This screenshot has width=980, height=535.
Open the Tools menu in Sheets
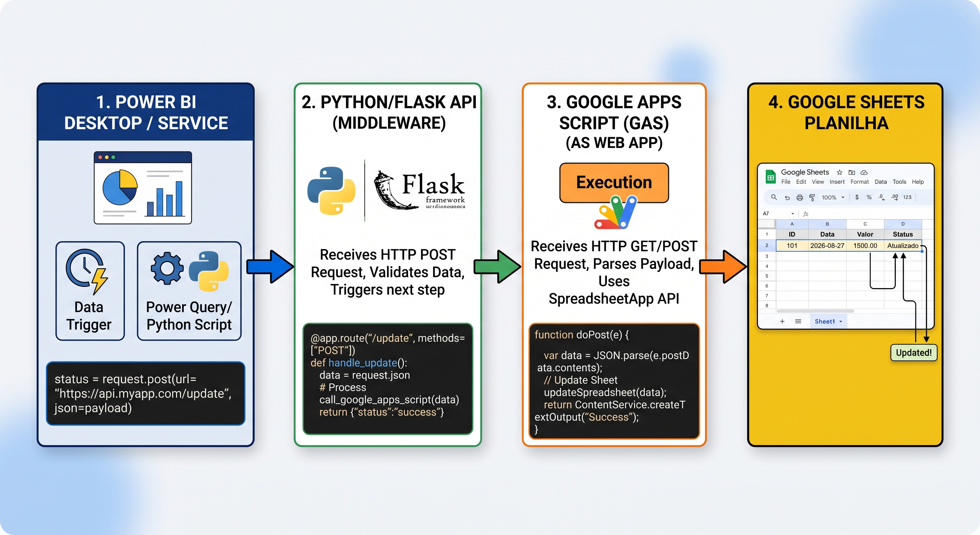click(x=899, y=182)
